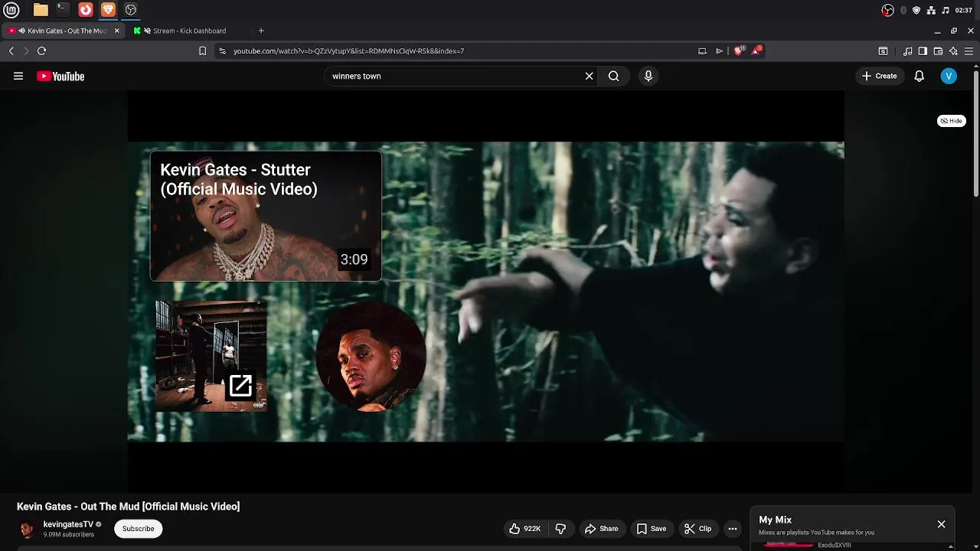This screenshot has width=980, height=551.
Task: Open the Files folder taskbar icon
Action: [41, 10]
